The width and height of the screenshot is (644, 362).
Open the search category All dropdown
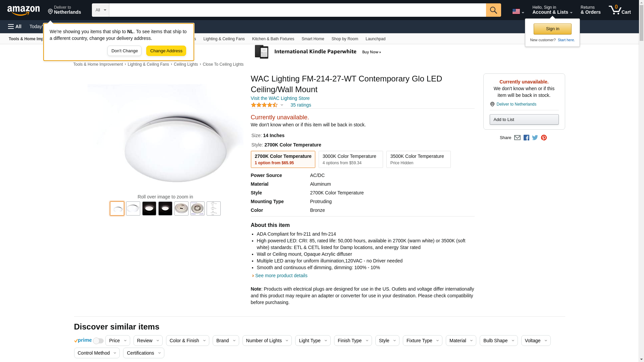coord(100,10)
